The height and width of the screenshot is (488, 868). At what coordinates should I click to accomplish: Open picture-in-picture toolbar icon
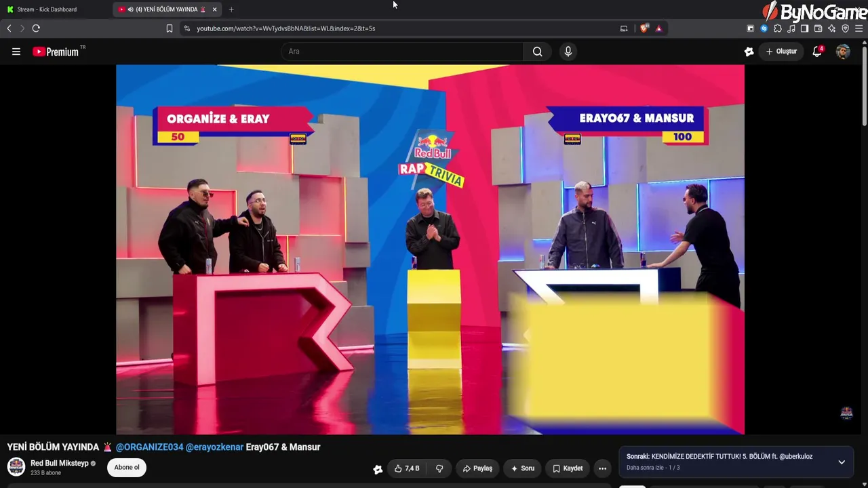[751, 28]
